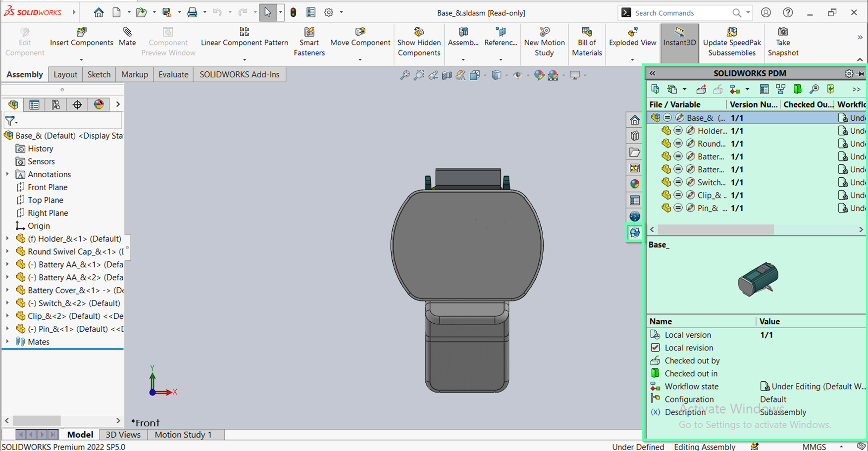868x451 pixels.
Task: Expand the Mates folder in the tree
Action: click(7, 342)
